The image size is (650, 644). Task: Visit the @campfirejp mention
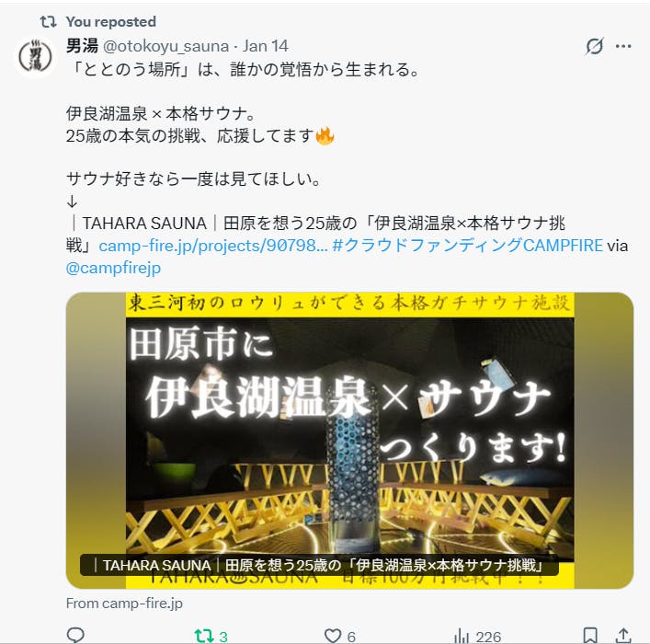(113, 268)
